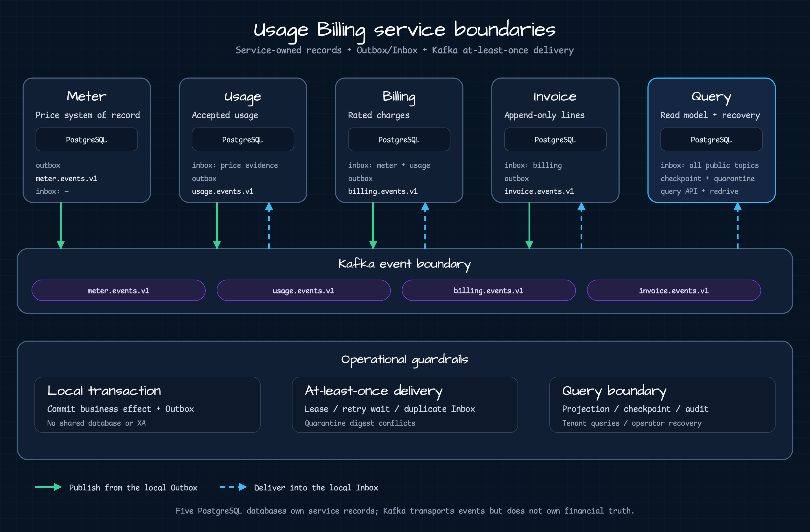Viewport: 810px width, 532px height.
Task: Click "Publish from the local Outbox" legend label
Action: point(133,488)
